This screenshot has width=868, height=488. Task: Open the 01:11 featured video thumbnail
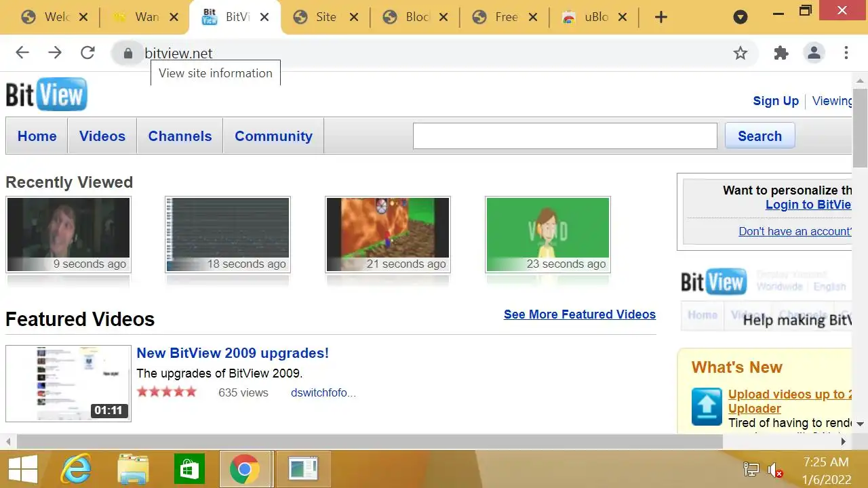(x=68, y=384)
